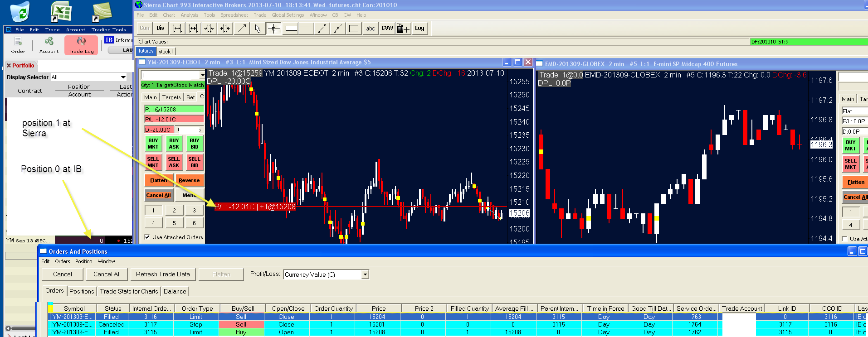868x337 pixels.
Task: Select the arrow drawing tool
Action: point(242,29)
